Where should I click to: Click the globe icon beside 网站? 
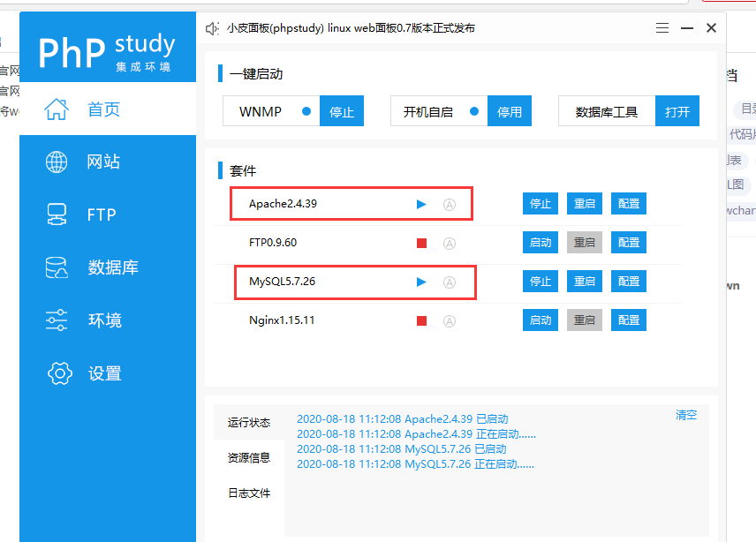tap(57, 162)
